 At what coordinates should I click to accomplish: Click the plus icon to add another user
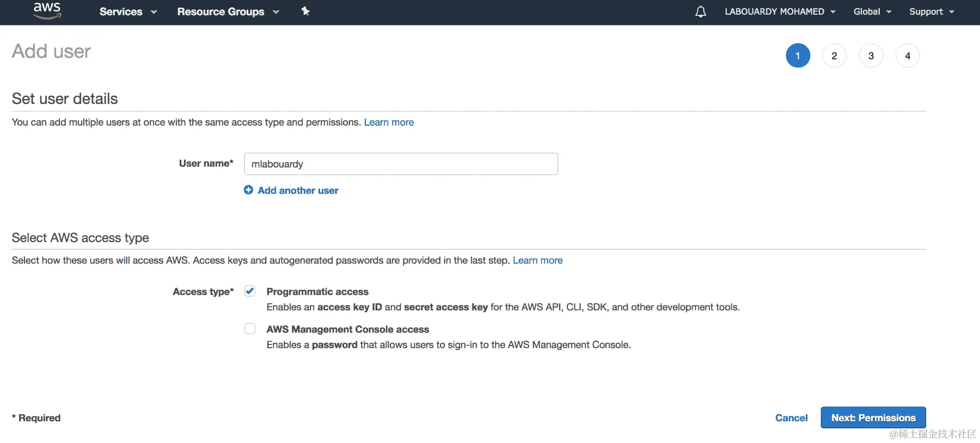tap(248, 190)
